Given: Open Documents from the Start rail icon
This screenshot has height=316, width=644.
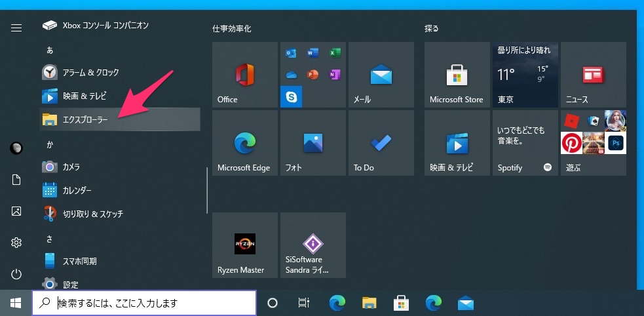Looking at the screenshot, I should click(16, 180).
